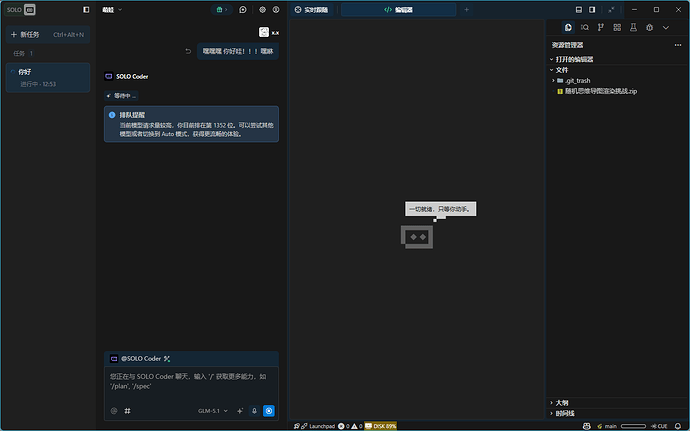Viewport: 690px width, 431px height.
Task: Open the Explorer files icon in activity bar
Action: 568,27
